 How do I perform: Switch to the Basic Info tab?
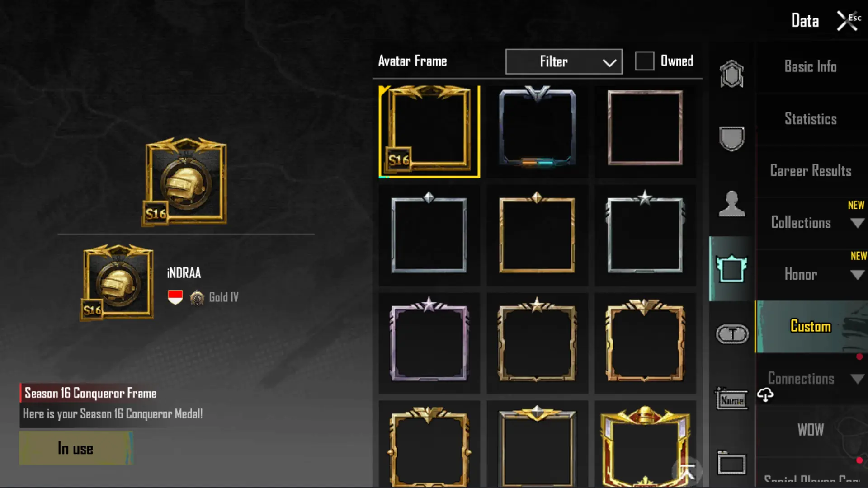(811, 67)
